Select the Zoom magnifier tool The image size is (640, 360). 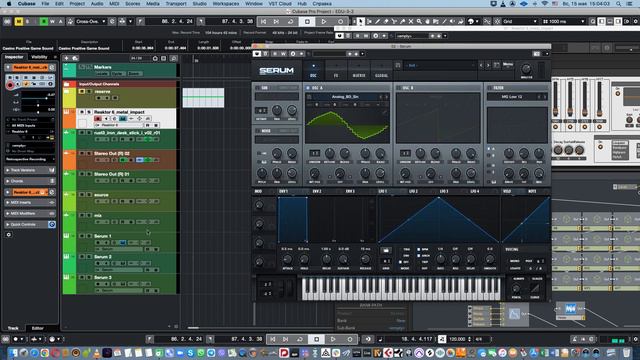click(x=419, y=21)
